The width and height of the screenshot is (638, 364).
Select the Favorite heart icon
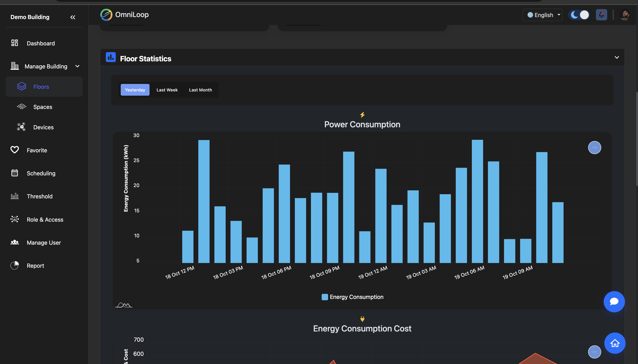point(14,150)
